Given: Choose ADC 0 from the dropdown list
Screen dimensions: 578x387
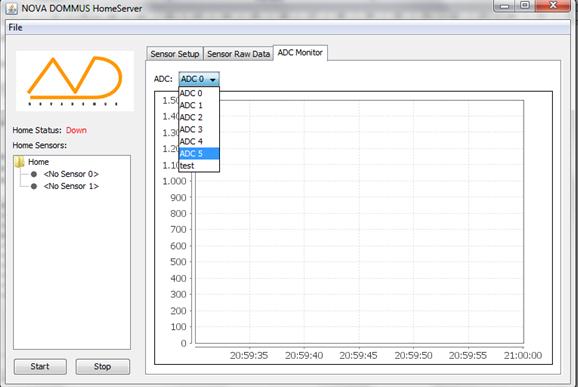Looking at the screenshot, I should [x=199, y=93].
